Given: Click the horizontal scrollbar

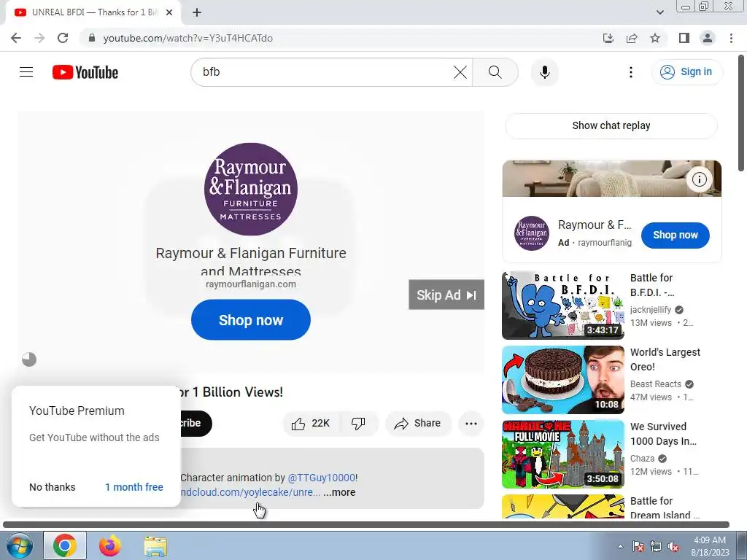Looking at the screenshot, I should [366, 525].
